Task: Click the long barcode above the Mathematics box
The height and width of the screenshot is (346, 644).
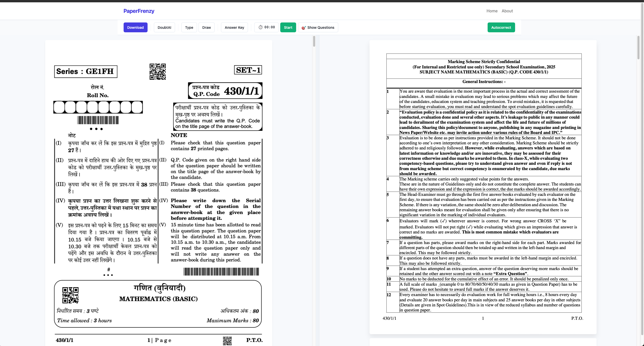Action: (x=221, y=272)
